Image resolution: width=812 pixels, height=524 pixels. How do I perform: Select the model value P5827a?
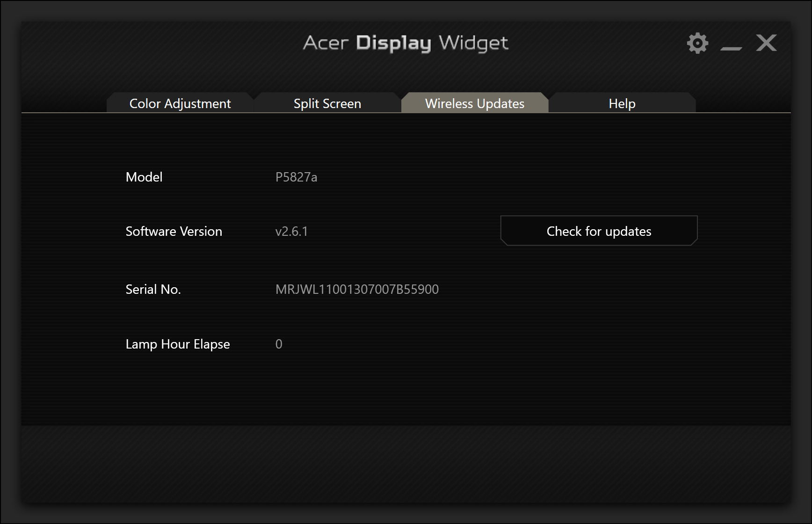click(297, 177)
